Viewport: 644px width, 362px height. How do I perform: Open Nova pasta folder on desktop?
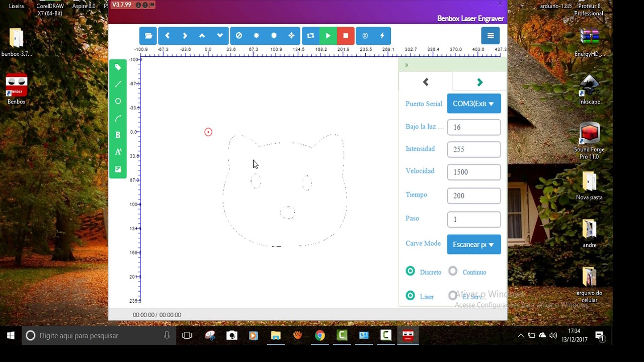click(589, 186)
